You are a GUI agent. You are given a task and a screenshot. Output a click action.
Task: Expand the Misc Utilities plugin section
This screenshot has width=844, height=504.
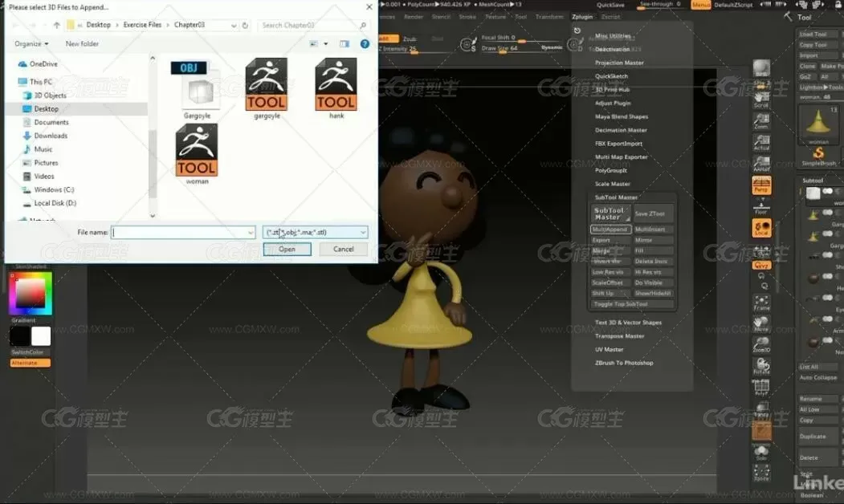point(613,36)
